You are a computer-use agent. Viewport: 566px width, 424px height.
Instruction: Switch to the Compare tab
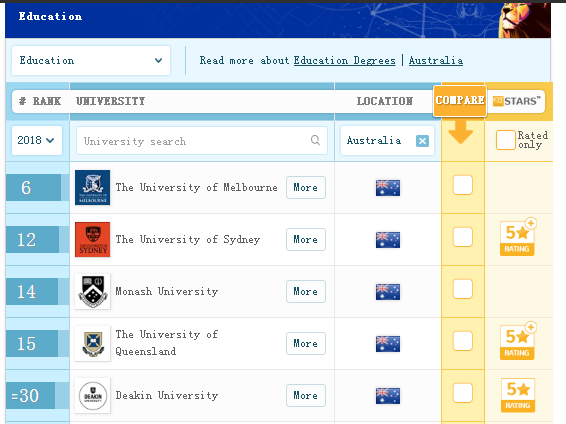click(x=460, y=101)
